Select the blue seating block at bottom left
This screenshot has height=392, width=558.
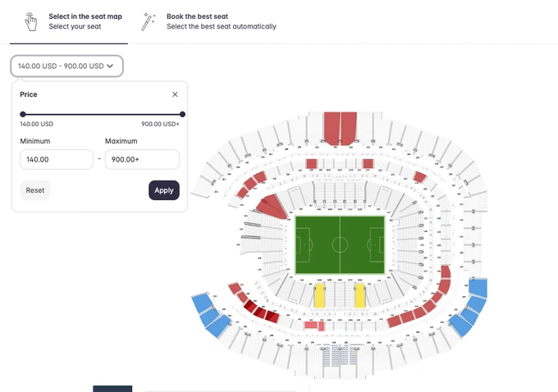click(x=211, y=316)
